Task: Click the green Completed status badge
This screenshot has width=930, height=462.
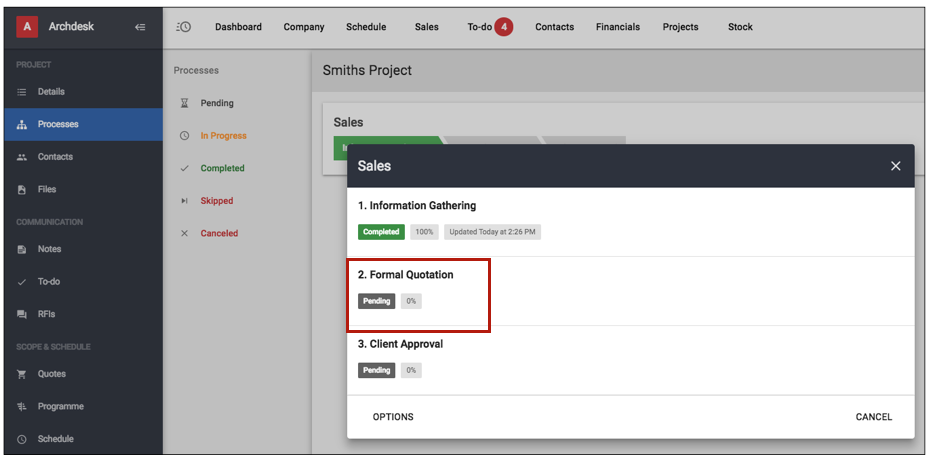Action: (x=381, y=232)
